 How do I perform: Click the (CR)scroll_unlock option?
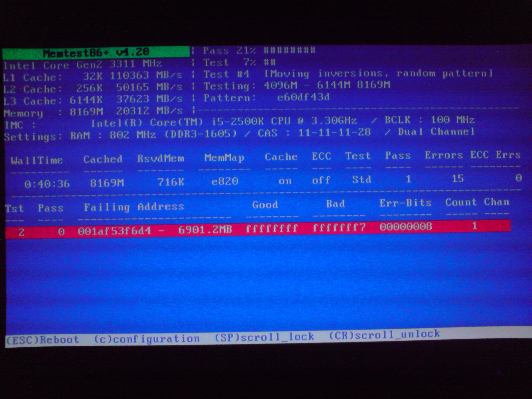[x=384, y=334]
